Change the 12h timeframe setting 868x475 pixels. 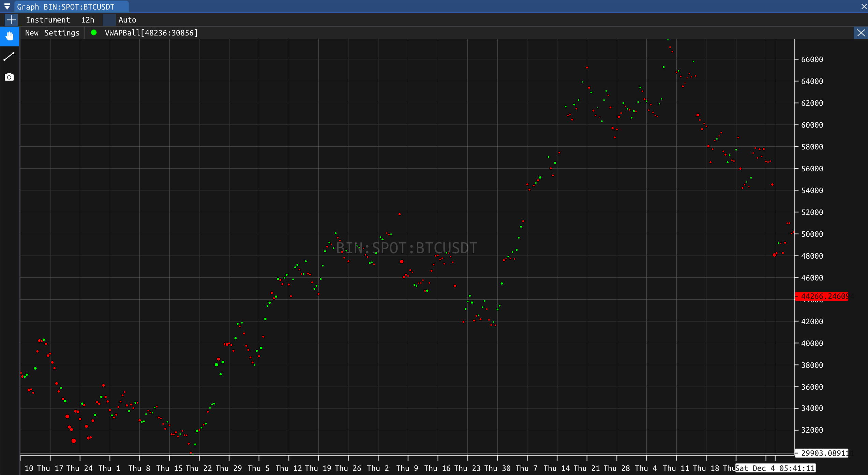pos(88,20)
